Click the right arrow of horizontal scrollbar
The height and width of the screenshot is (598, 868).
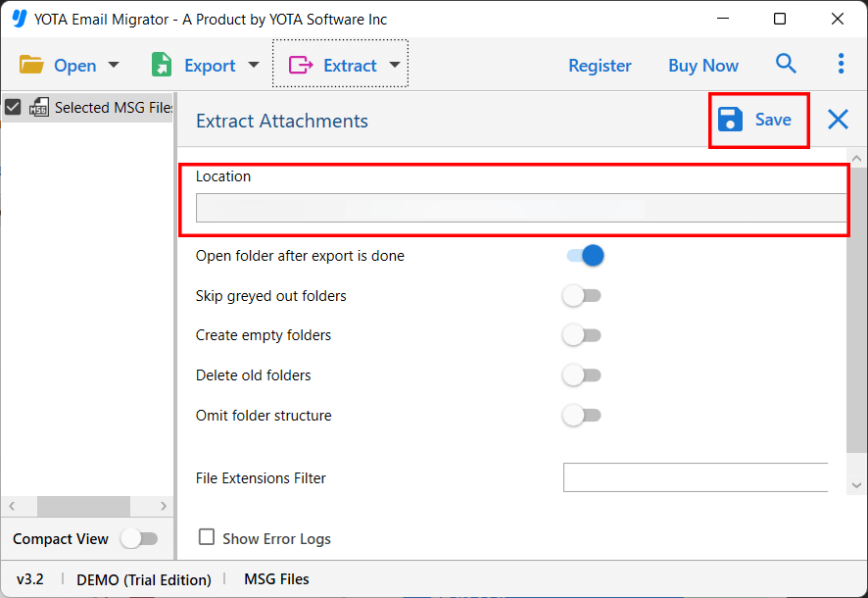pyautogui.click(x=164, y=506)
